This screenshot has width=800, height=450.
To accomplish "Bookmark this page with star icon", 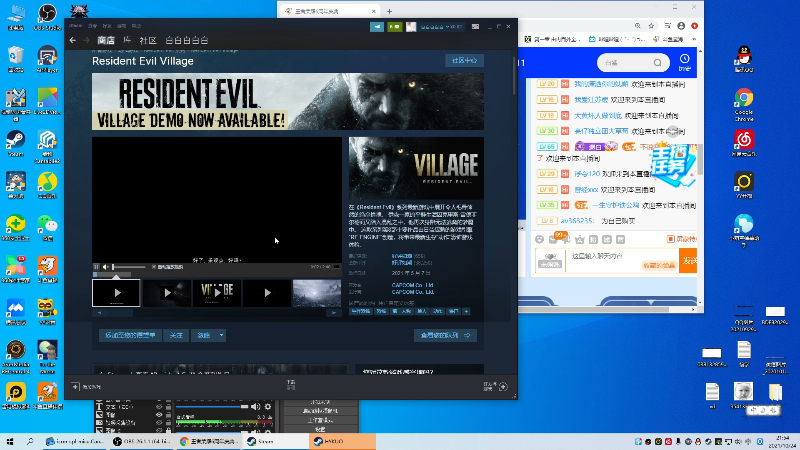I will pyautogui.click(x=651, y=26).
